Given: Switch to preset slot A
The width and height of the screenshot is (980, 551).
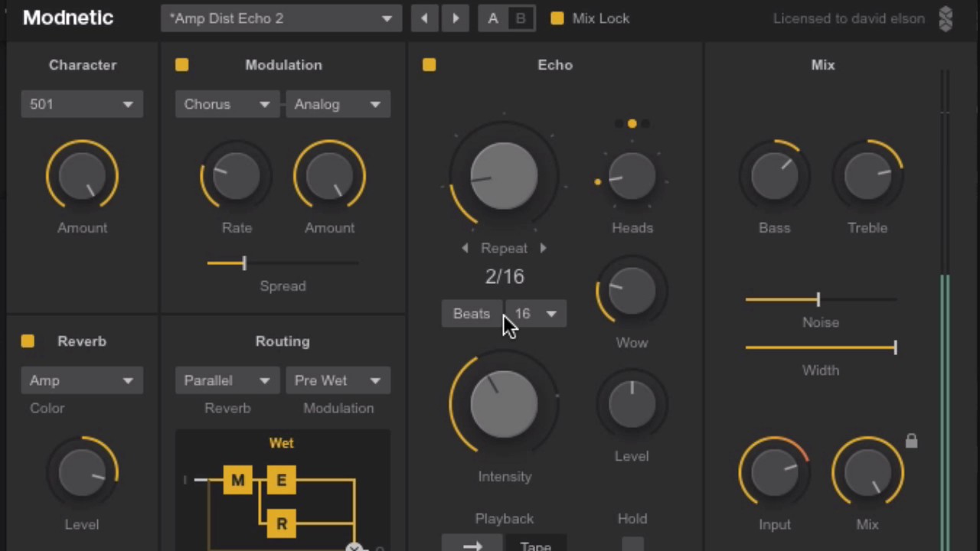Looking at the screenshot, I should coord(493,18).
